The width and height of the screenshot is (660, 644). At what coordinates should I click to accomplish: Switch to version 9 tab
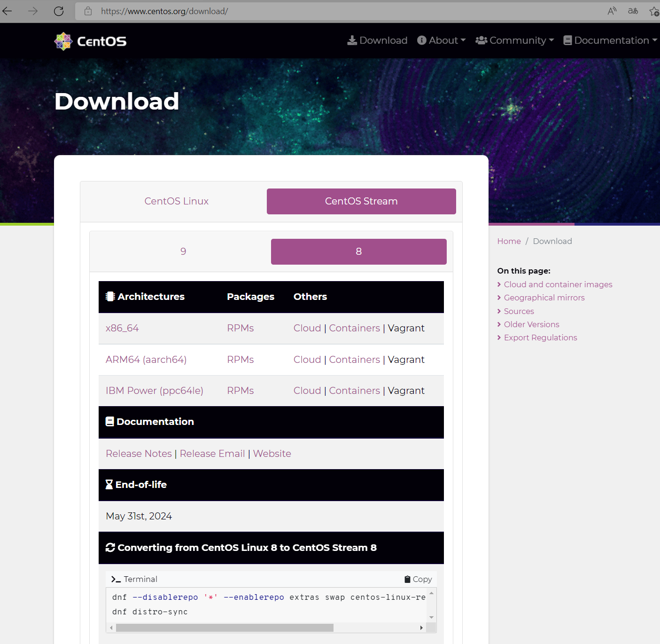183,251
